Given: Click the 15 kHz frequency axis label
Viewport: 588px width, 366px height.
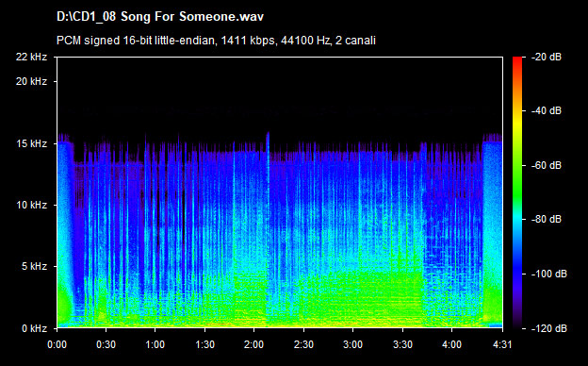Looking at the screenshot, I should [31, 143].
